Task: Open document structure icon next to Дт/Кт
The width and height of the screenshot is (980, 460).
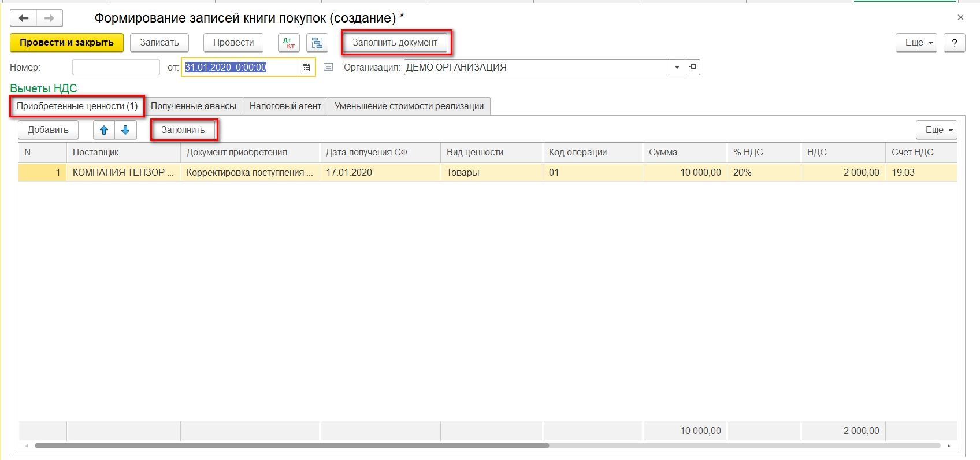Action: [317, 43]
